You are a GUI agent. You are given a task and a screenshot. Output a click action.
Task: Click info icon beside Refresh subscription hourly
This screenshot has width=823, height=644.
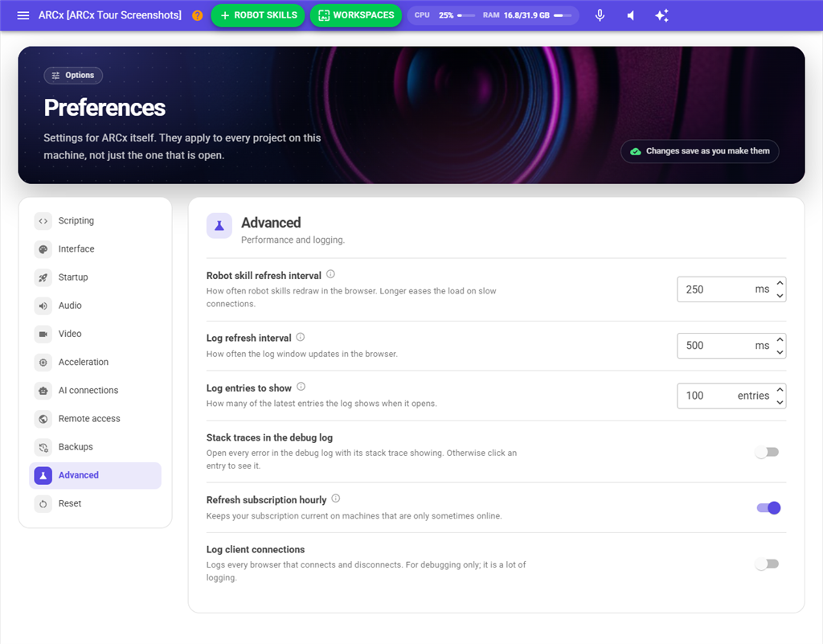[x=336, y=498]
